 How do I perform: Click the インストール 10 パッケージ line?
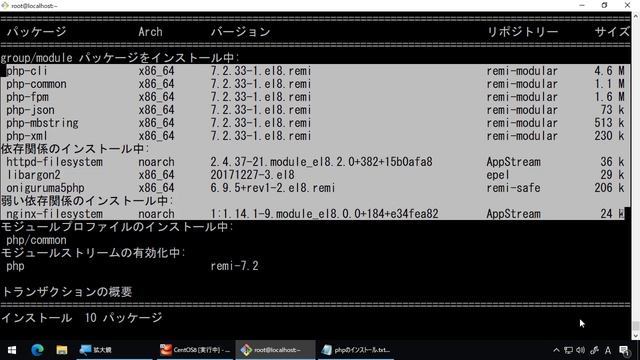(81, 318)
